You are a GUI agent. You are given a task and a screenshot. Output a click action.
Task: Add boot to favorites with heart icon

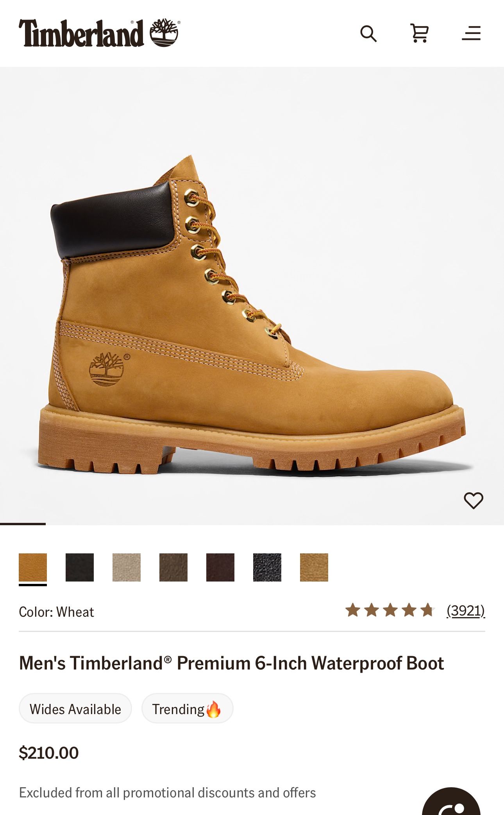click(474, 501)
